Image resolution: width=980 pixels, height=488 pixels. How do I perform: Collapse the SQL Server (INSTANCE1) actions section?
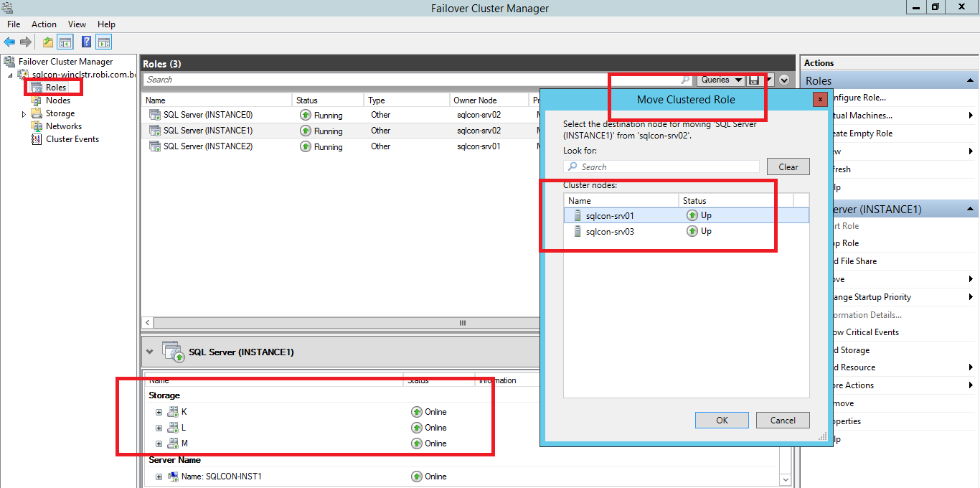pos(970,210)
